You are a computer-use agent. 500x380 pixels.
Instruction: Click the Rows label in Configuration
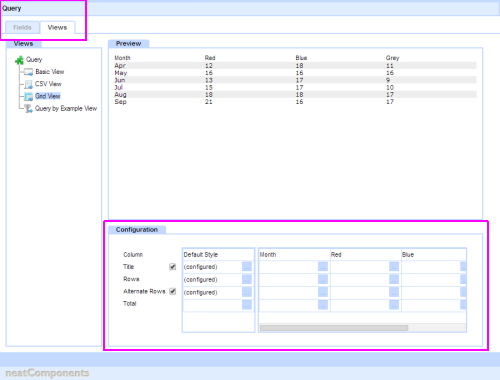pos(131,279)
